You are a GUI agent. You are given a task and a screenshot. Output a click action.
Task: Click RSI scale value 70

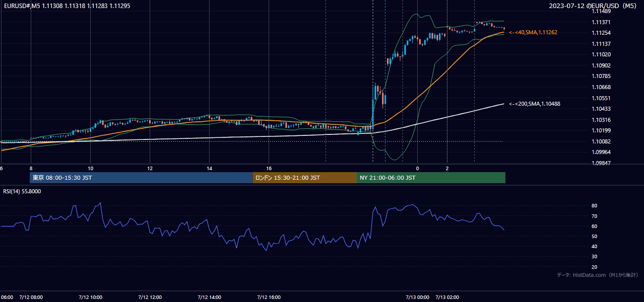click(x=595, y=216)
